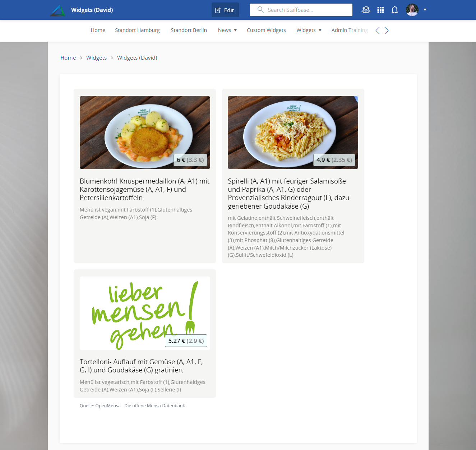Open the app launcher grid

pyautogui.click(x=380, y=10)
